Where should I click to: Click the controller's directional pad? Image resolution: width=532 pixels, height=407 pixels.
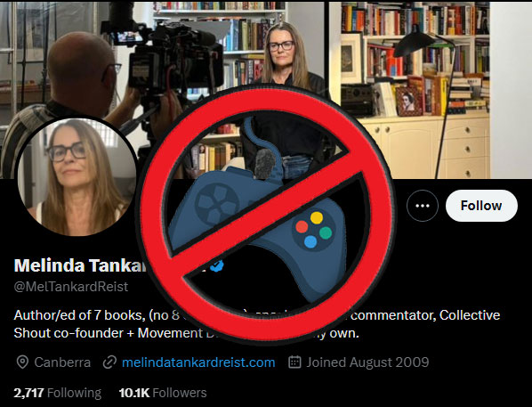214,203
